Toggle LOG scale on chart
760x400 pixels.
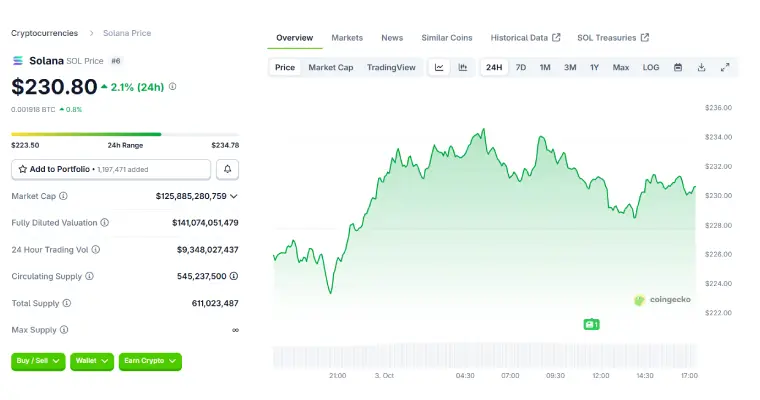(651, 67)
